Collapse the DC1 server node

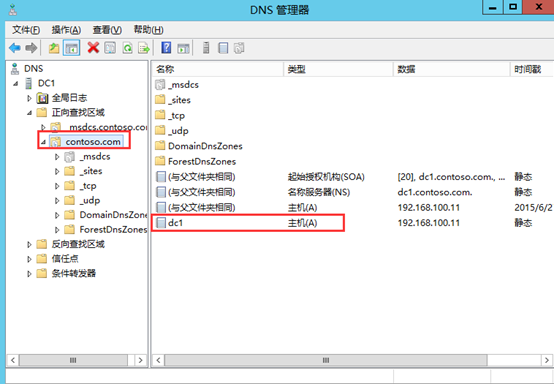point(16,84)
